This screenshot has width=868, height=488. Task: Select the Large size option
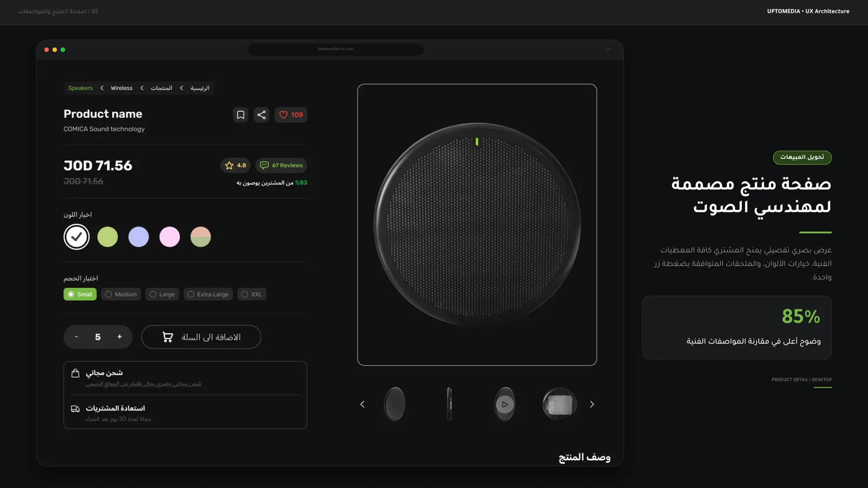point(162,294)
